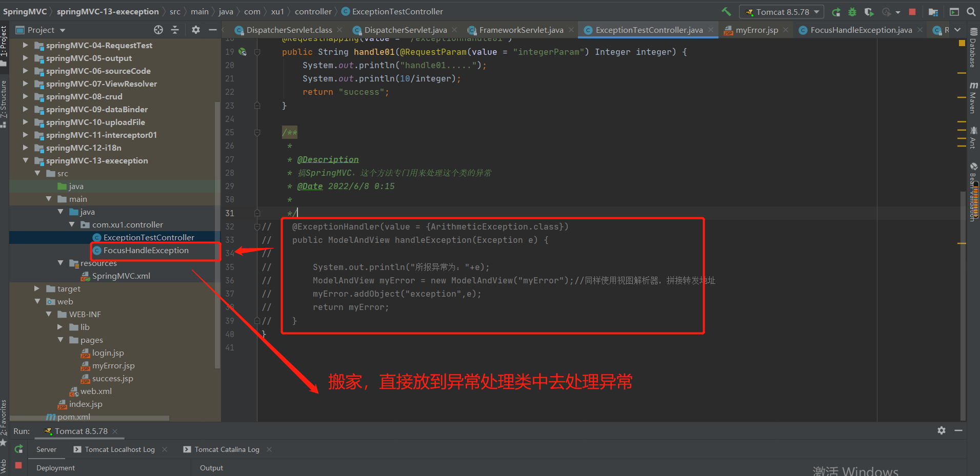
Task: Build project with the hammer icon
Action: click(726, 11)
